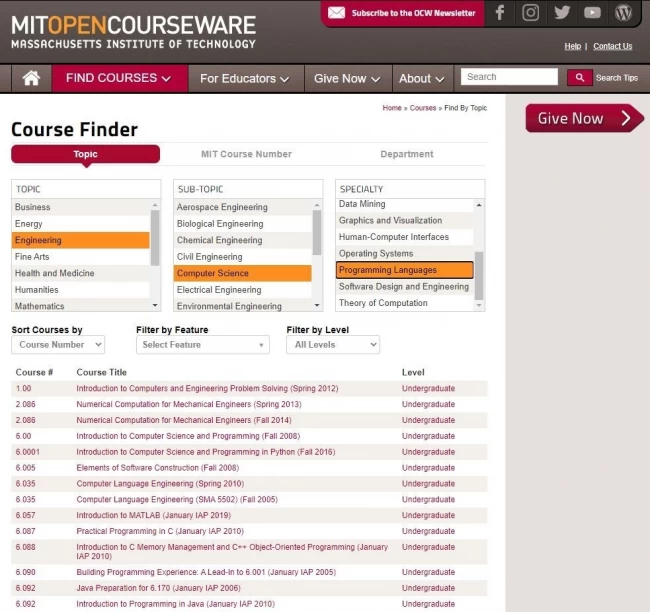Viewport: 650px width, 612px height.
Task: Click the MIT OpenCourseWare logo
Action: click(x=133, y=32)
